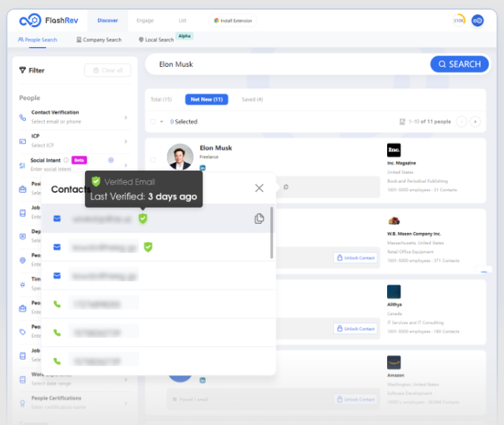Open the Inc. Magazine company link

(x=402, y=163)
